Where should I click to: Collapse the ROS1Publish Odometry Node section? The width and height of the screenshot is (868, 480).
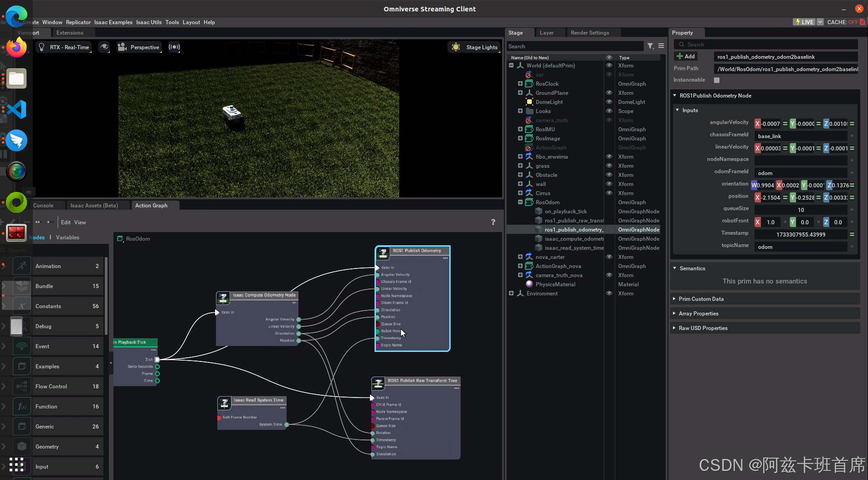coord(675,96)
